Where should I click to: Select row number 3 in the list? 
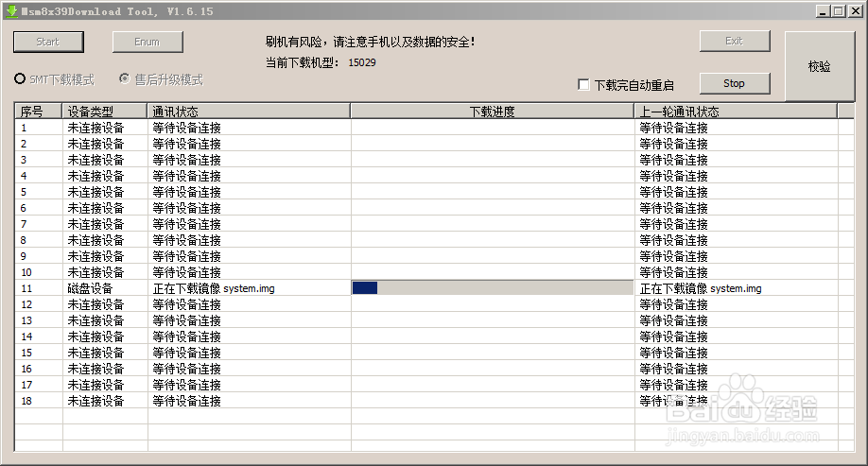[24, 160]
